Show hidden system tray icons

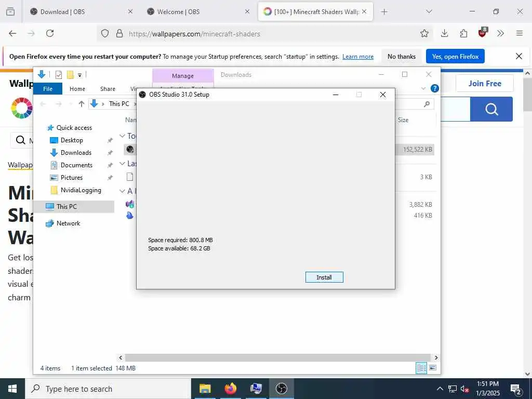coord(440,389)
